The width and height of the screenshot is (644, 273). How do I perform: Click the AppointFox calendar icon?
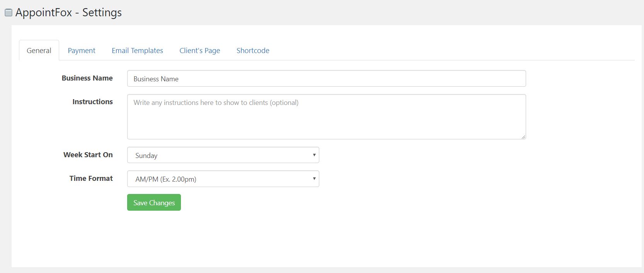click(8, 13)
